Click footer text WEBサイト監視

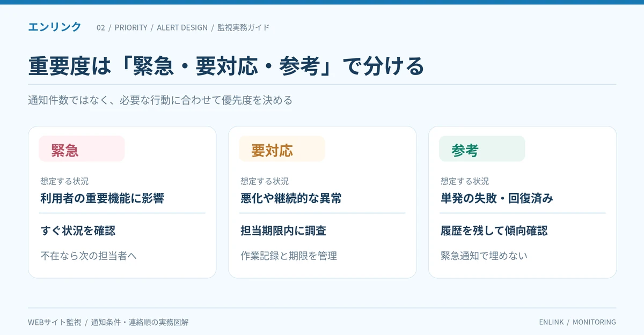click(55, 322)
